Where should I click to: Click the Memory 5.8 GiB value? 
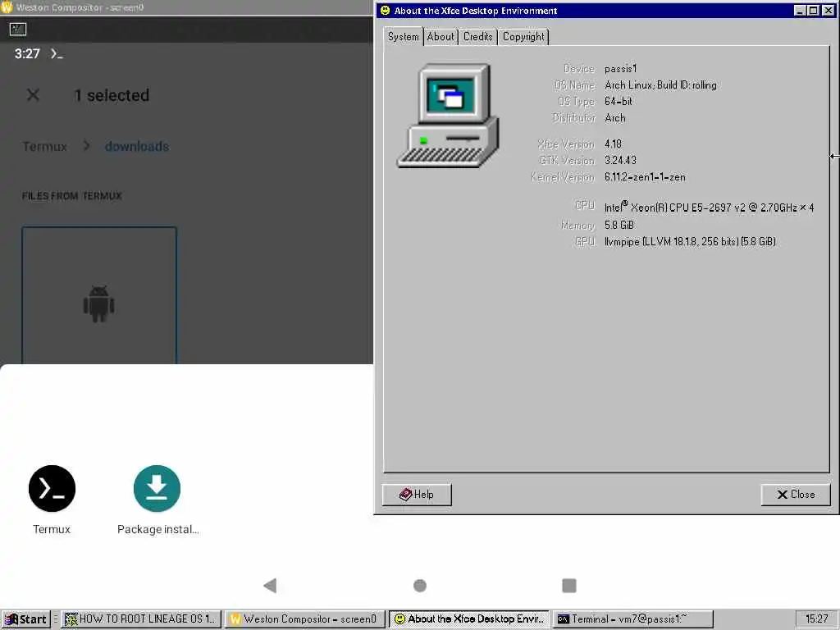[619, 225]
